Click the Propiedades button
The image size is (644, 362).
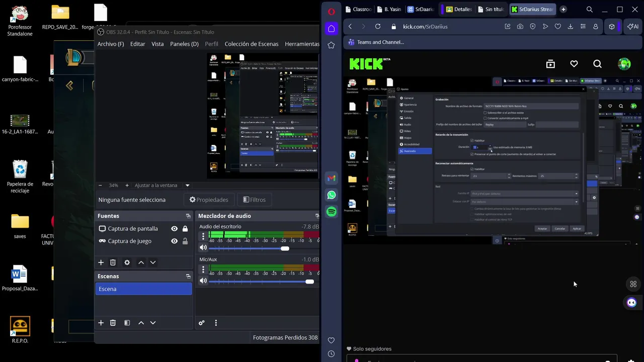tap(209, 200)
